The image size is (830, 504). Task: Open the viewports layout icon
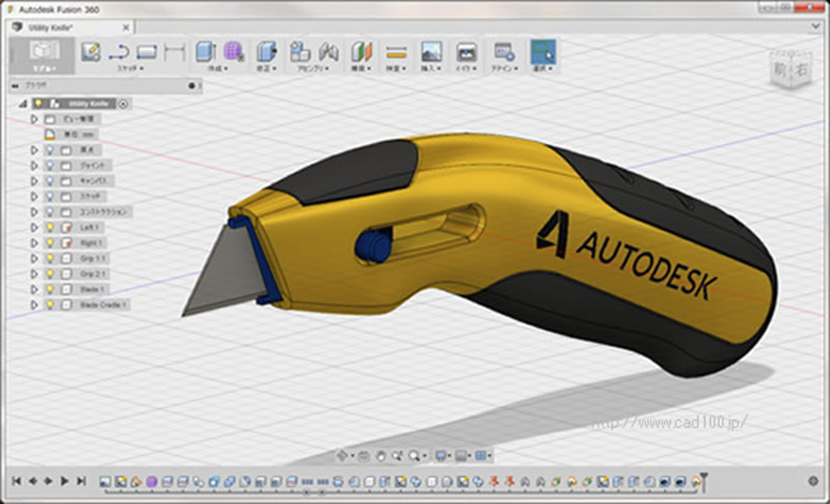click(x=480, y=456)
